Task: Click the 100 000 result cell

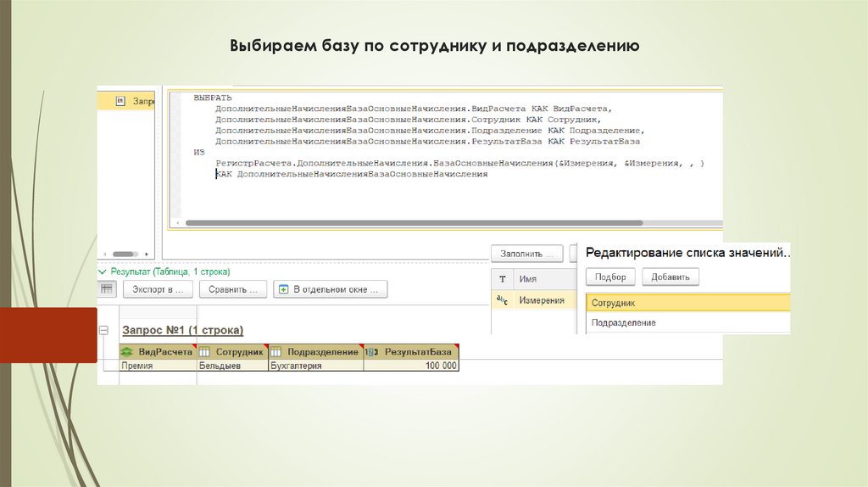Action: point(411,366)
